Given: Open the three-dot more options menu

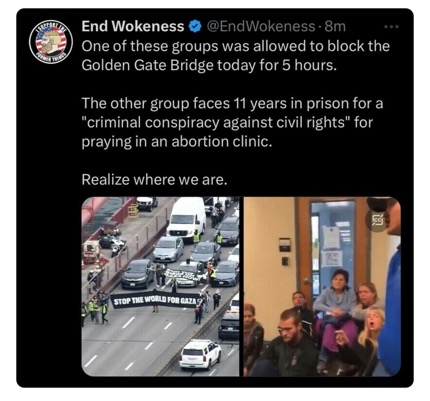Looking at the screenshot, I should 391,27.
